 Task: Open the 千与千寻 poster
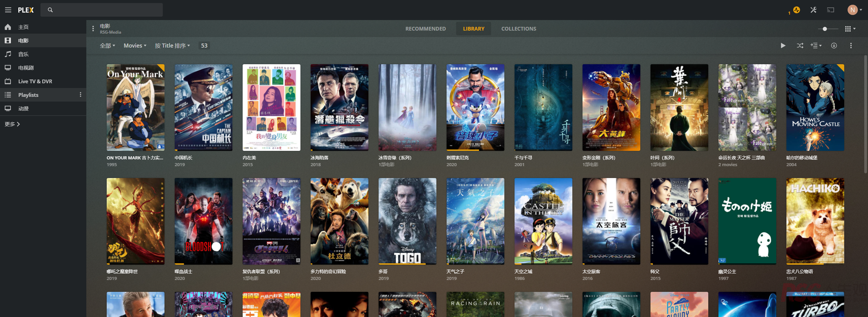click(x=543, y=107)
